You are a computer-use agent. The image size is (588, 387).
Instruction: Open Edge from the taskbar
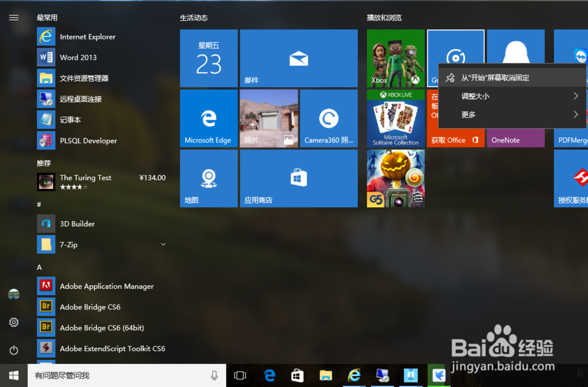coord(269,375)
